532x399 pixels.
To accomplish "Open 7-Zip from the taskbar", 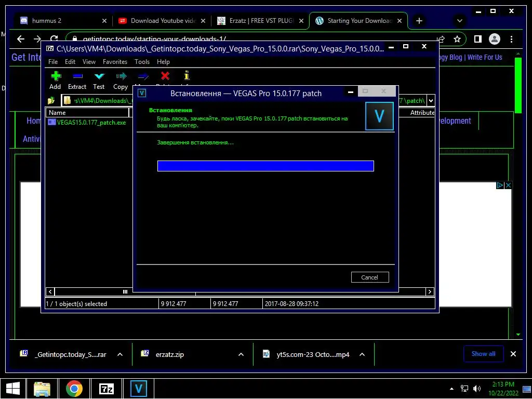I will point(107,389).
